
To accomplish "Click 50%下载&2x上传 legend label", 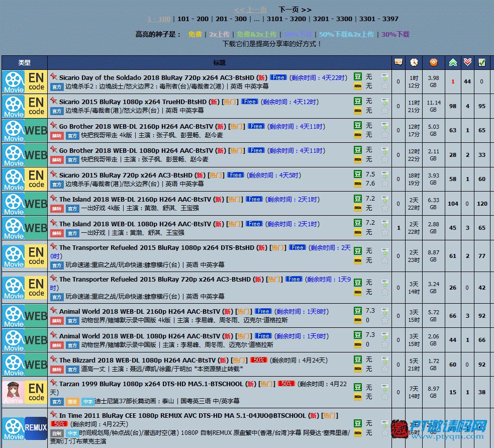I will (346, 34).
